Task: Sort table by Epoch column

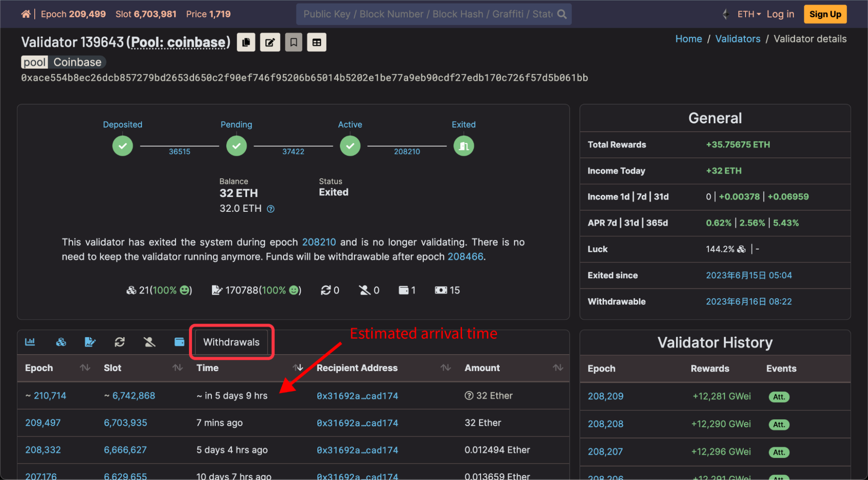Action: point(85,368)
